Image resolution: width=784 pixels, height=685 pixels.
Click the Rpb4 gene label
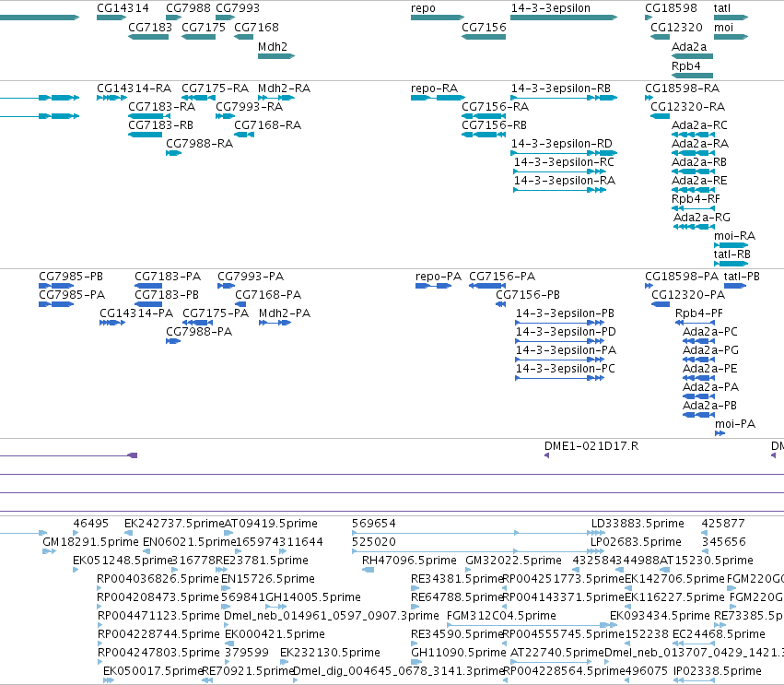[x=686, y=66]
